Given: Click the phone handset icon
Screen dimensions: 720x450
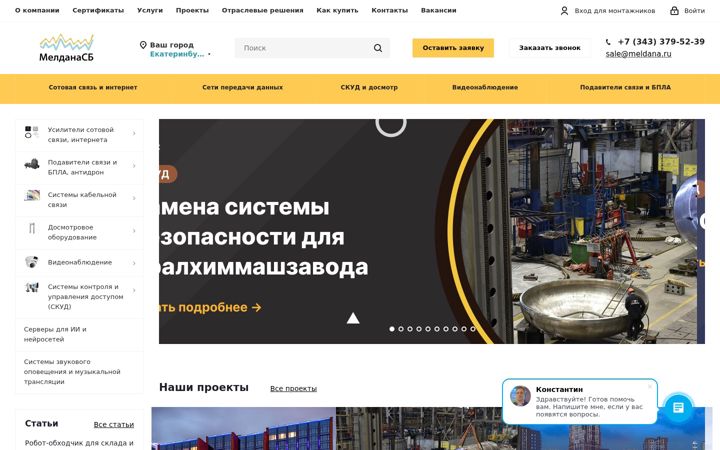Looking at the screenshot, I should [608, 42].
